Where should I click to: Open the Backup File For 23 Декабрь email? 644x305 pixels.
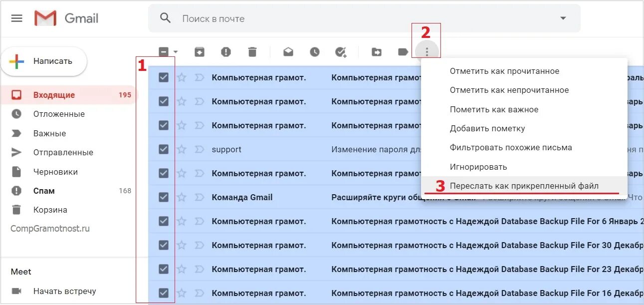[x=487, y=269]
